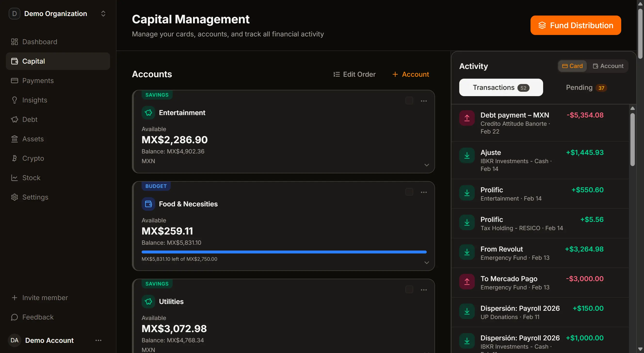This screenshot has height=353, width=644.
Task: Click the Entertainment available amount MX$2,286.90
Action: 175,140
